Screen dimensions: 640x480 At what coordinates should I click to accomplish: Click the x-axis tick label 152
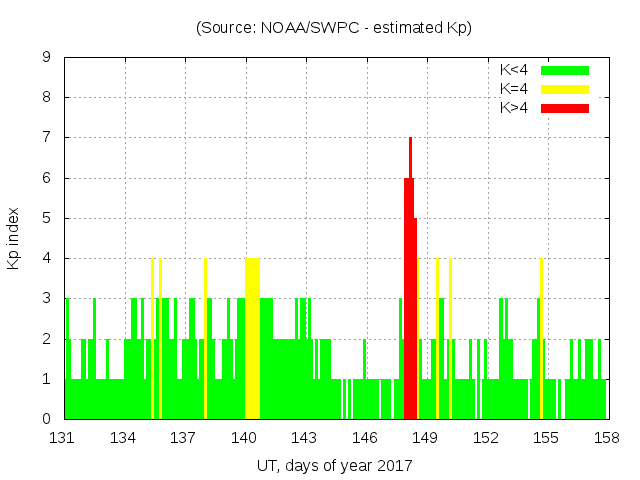(x=486, y=437)
